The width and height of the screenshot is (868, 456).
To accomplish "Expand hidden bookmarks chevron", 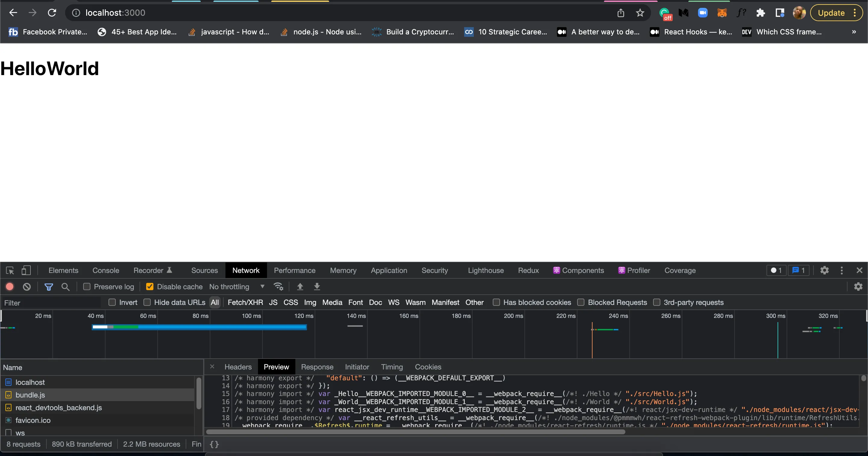I will click(x=854, y=32).
